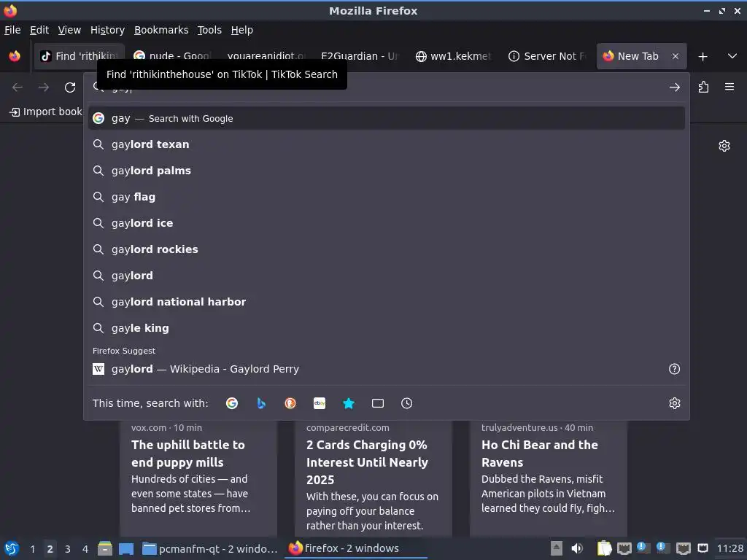The width and height of the screenshot is (747, 560).
Task: Select the 'gaylord palms' suggestion
Action: tap(387, 171)
